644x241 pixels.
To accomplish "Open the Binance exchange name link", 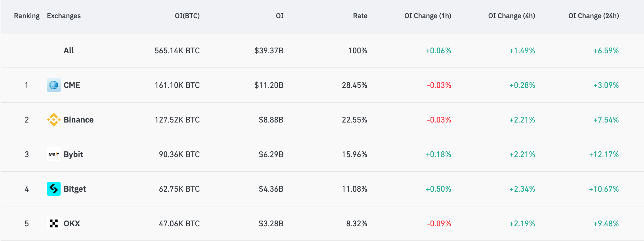I will coord(79,120).
